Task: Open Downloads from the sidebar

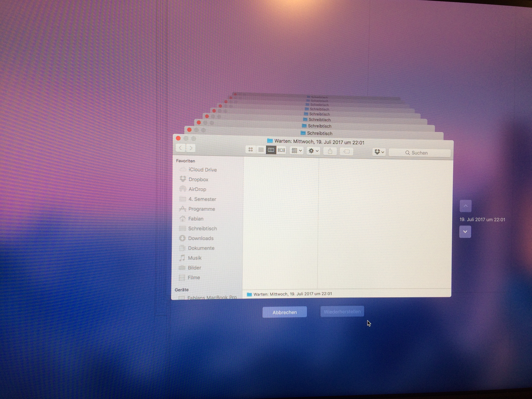Action: coord(201,238)
